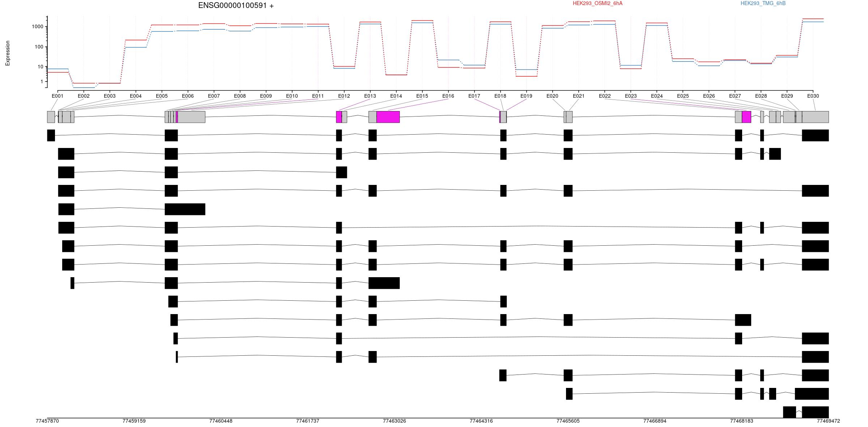
Task: Click genomic coordinate 77459159
Action: 134,421
